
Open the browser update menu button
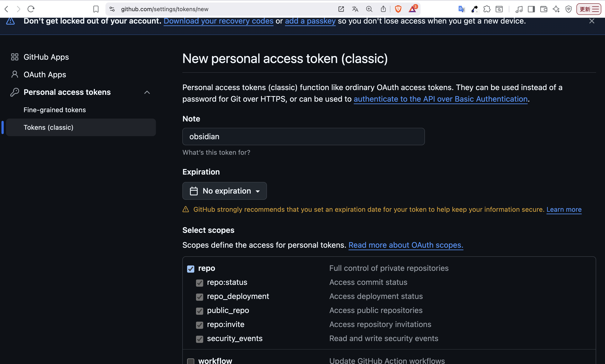[x=588, y=9]
